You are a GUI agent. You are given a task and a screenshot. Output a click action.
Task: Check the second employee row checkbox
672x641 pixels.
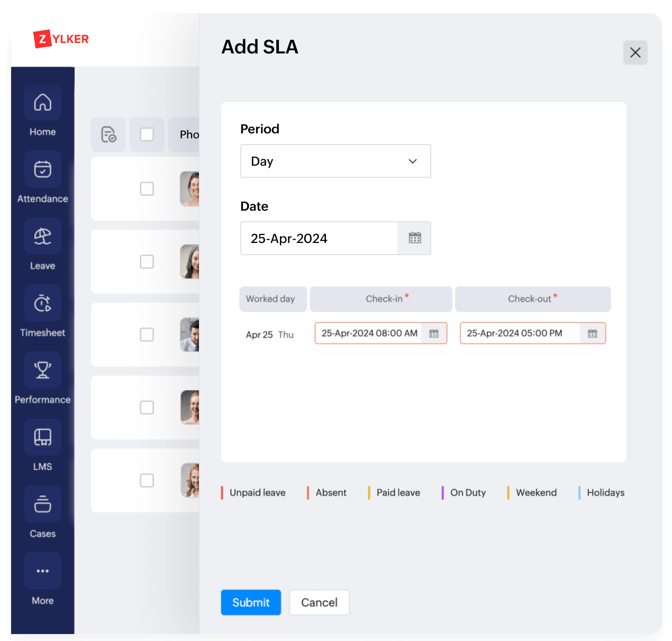point(147,262)
